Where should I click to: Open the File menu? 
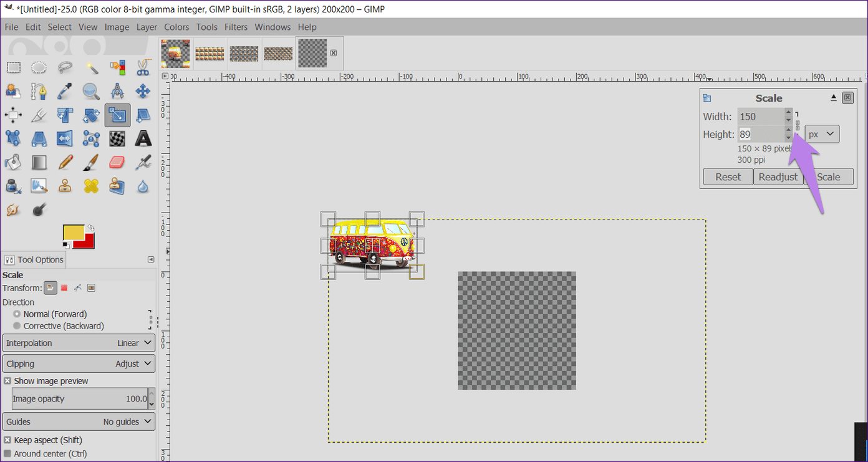click(x=11, y=27)
